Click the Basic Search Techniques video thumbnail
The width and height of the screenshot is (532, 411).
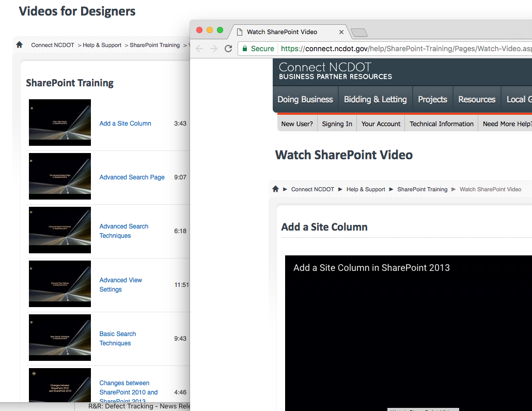click(60, 338)
